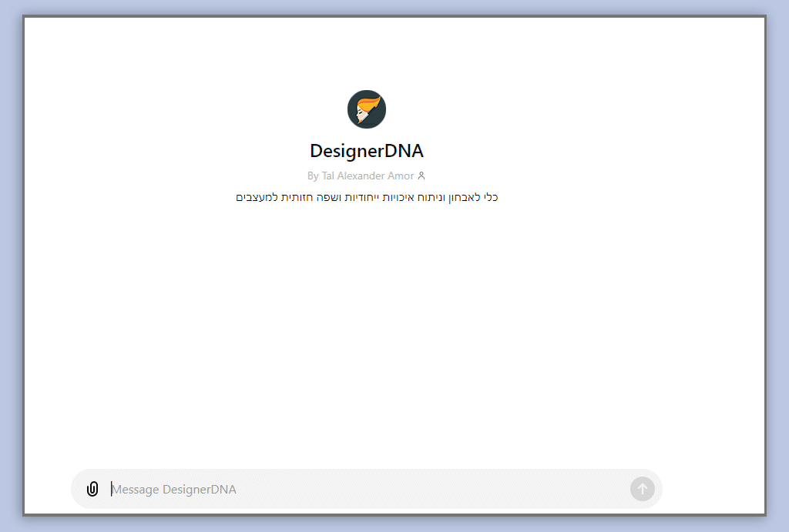Click the Hebrew description line under the author
Viewport: 789px width, 532px height.
pyautogui.click(x=367, y=198)
